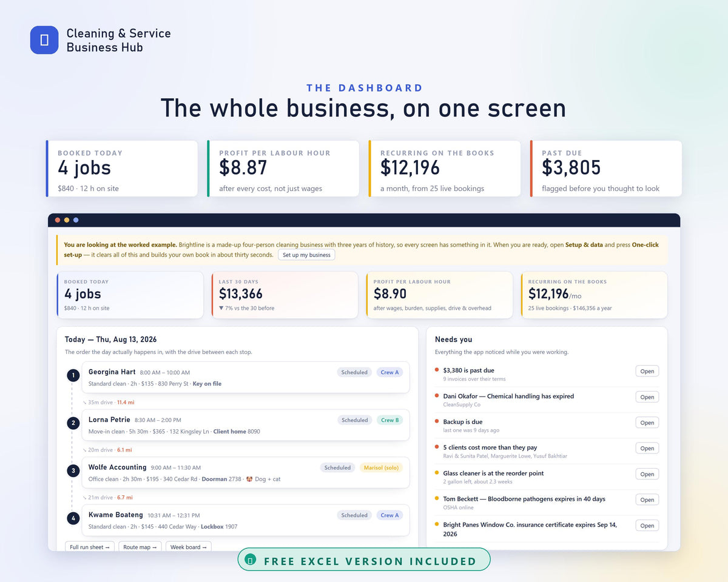Click the Crew A tag on Kwame Boateng job
The width and height of the screenshot is (728, 582).
(x=390, y=515)
